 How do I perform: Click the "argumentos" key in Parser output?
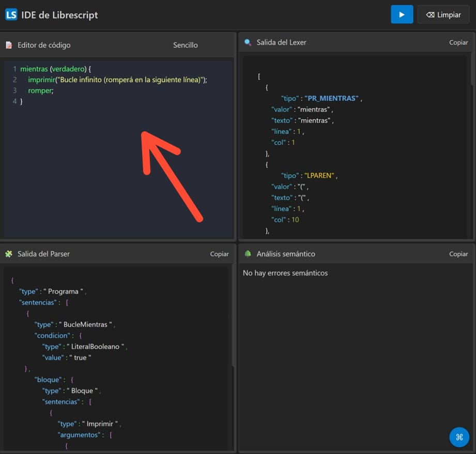(79, 435)
